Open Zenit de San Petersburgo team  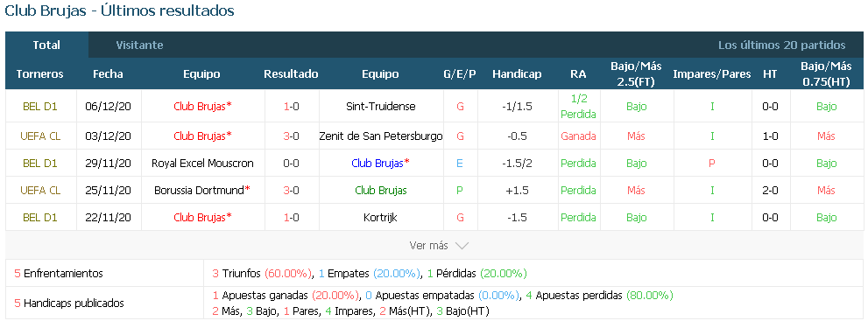click(x=381, y=136)
